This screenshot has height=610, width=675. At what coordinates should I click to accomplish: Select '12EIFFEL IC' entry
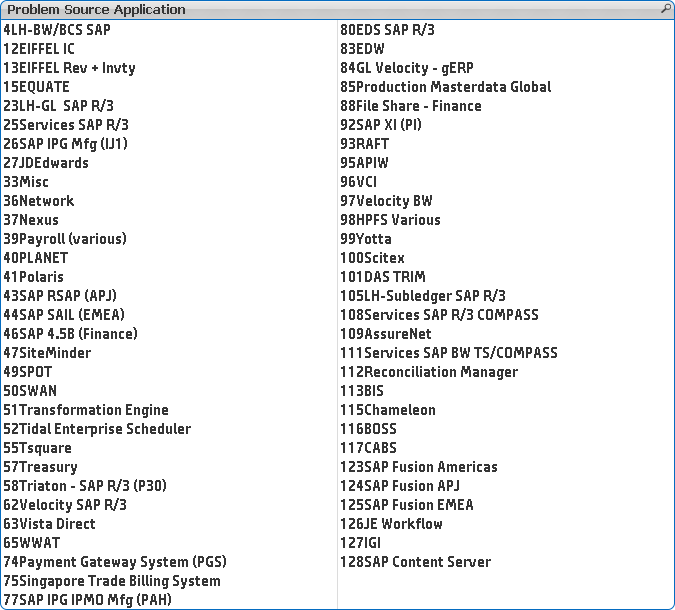(169, 49)
